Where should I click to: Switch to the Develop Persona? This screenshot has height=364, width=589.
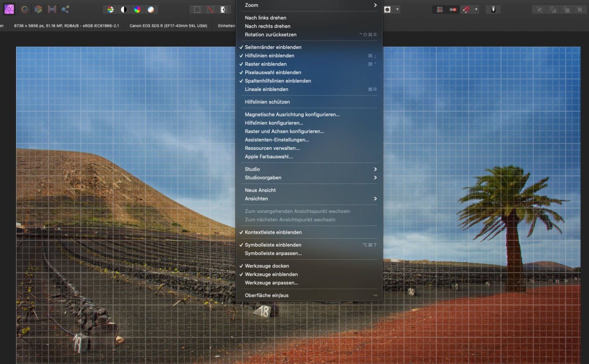[x=24, y=9]
